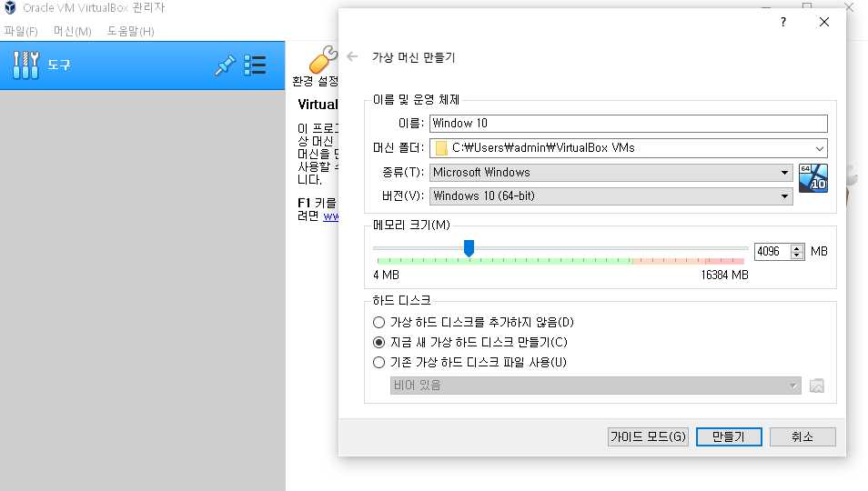Click the memory size slider handle
The height and width of the screenshot is (491, 868).
tap(469, 248)
